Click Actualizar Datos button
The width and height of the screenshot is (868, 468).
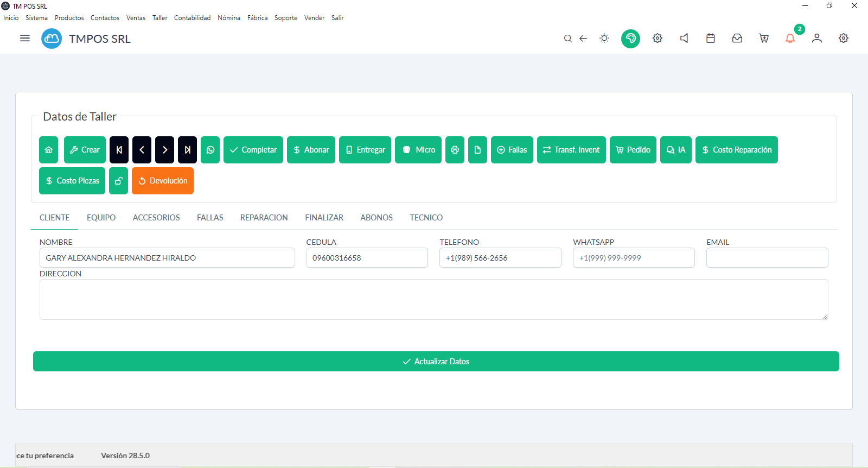[x=436, y=362]
